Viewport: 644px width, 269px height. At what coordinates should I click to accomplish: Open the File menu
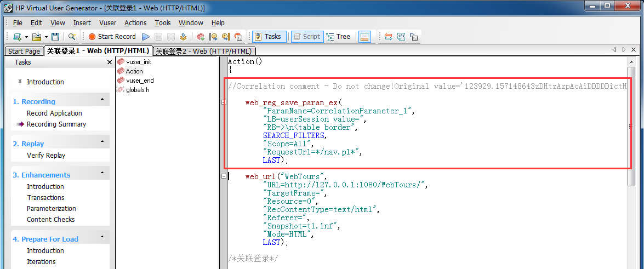pyautogui.click(x=18, y=23)
